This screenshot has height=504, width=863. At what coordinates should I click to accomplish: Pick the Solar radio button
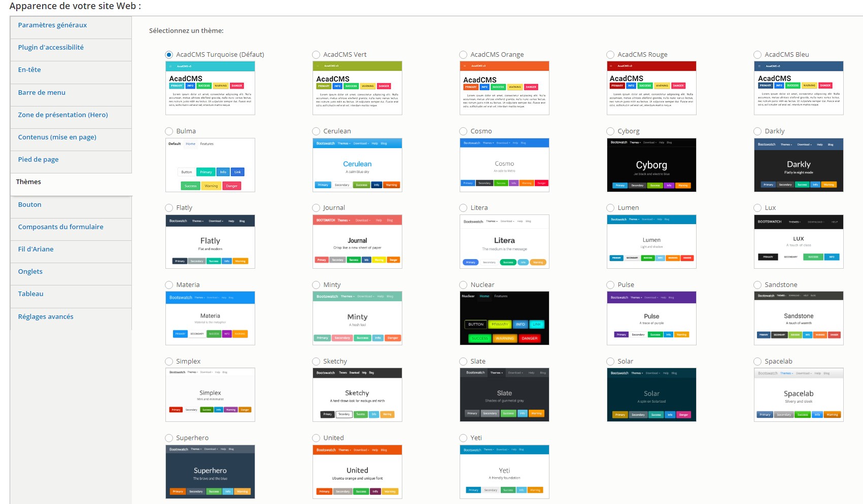[x=610, y=362]
